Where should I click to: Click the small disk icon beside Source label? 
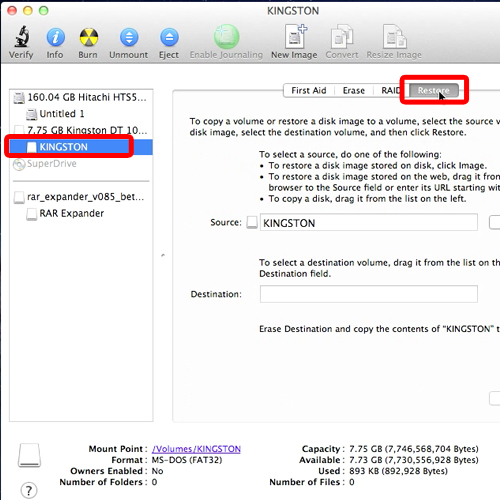point(252,222)
